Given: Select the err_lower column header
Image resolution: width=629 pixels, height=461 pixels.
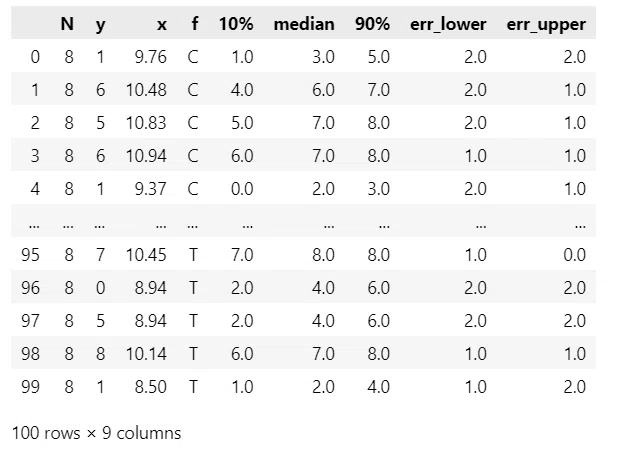Looking at the screenshot, I should (448, 24).
